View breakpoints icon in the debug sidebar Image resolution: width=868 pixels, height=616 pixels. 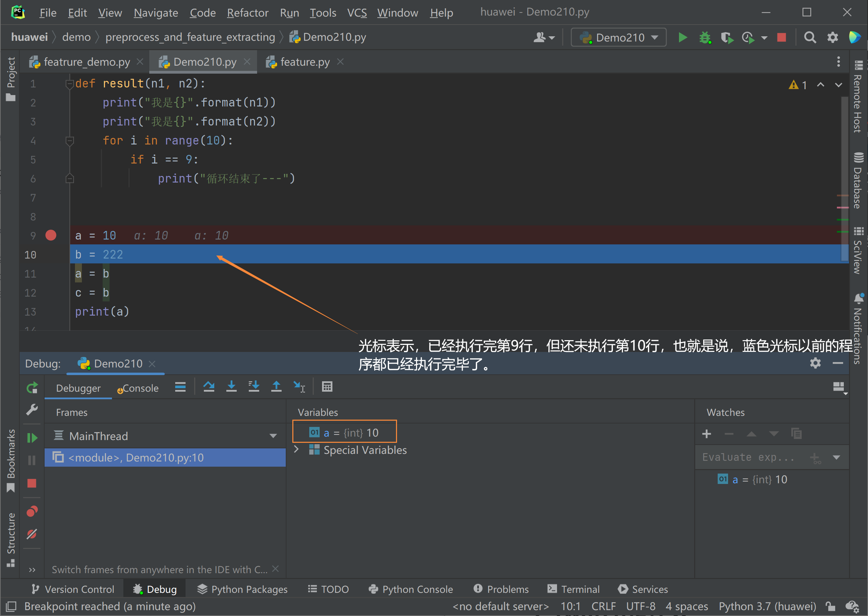pos(32,512)
